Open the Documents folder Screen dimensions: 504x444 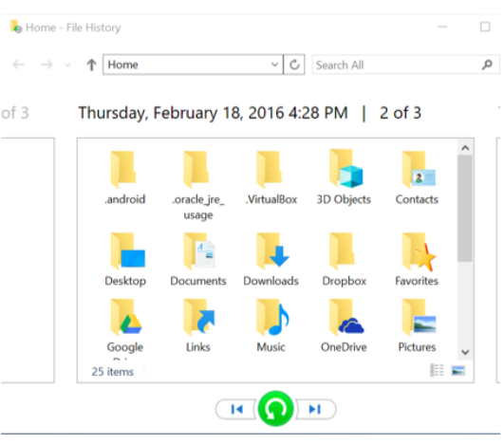click(198, 260)
